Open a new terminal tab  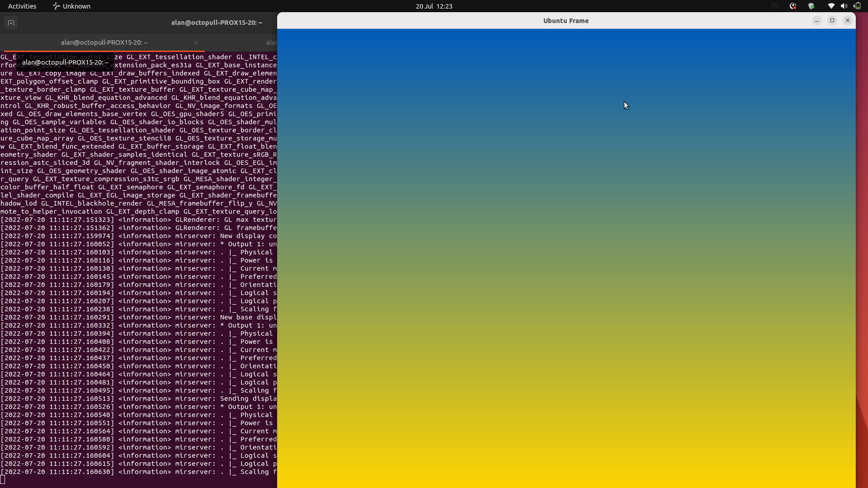pos(11,23)
